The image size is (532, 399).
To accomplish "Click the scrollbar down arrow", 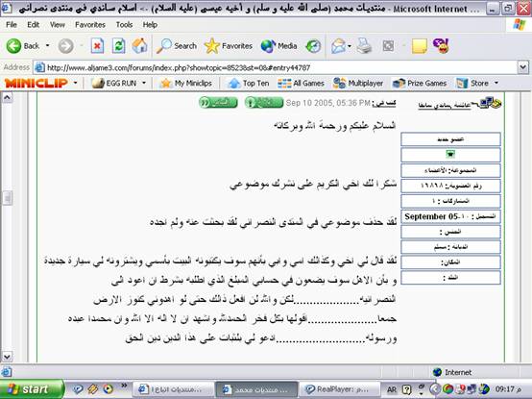I will (x=7, y=356).
